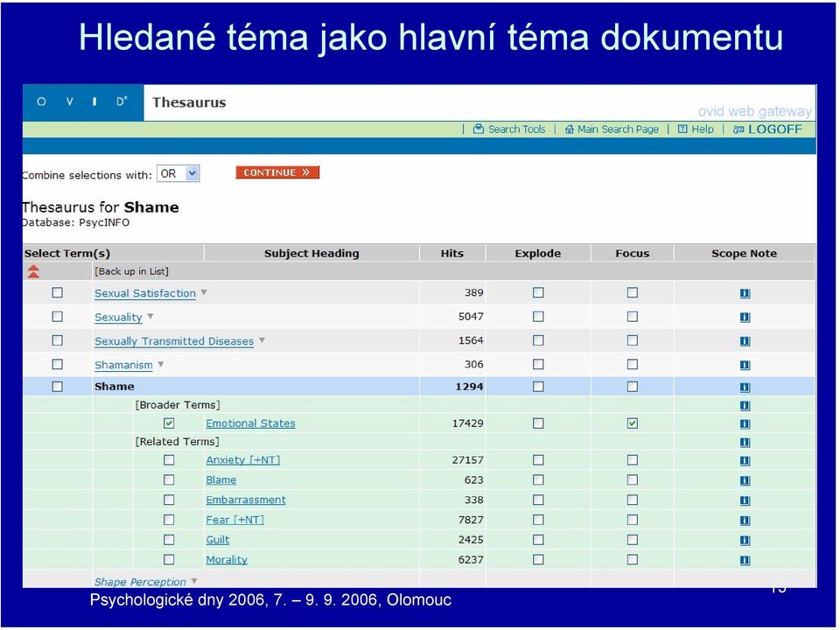Click the Shame hits value 1294
This screenshot has height=630, width=840.
tap(469, 386)
